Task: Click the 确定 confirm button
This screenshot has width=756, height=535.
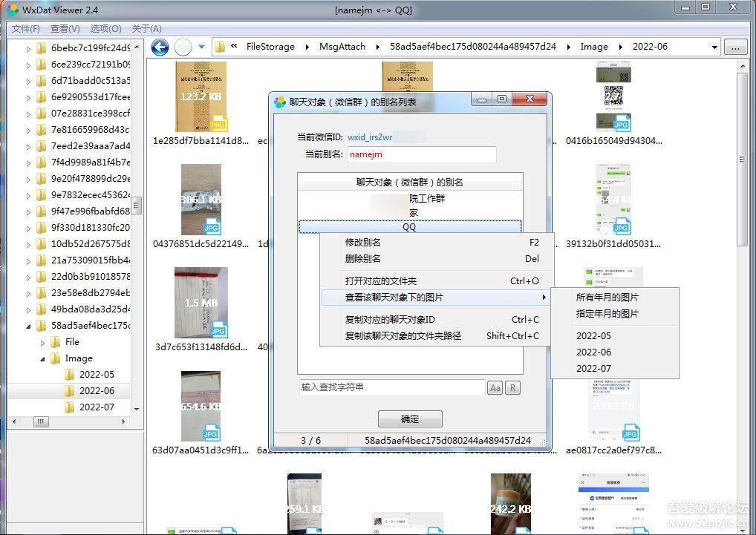Action: click(409, 419)
